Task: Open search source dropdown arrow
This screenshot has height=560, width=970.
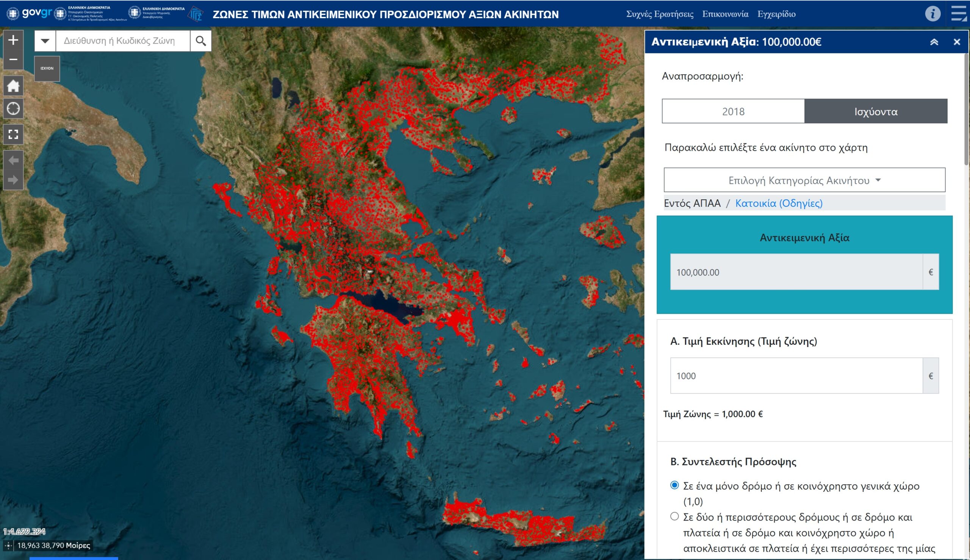Action: (x=45, y=41)
